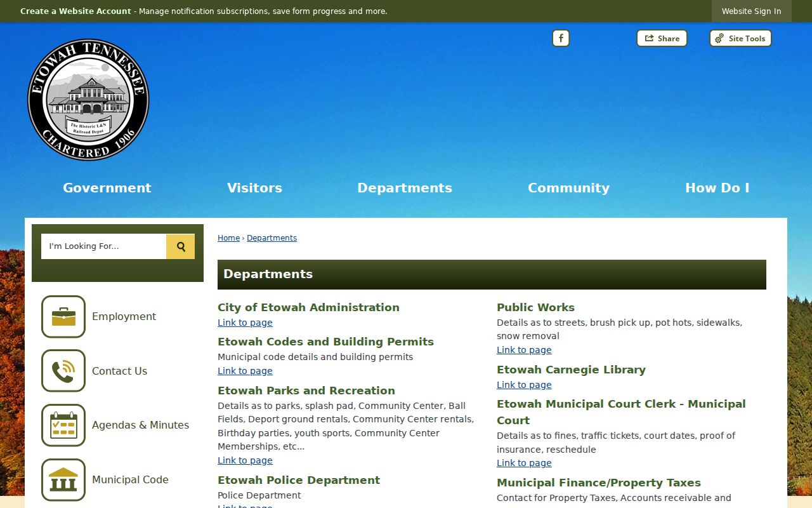Click the Etowah Tennessee city seal logo
This screenshot has width=812, height=508.
(x=88, y=100)
